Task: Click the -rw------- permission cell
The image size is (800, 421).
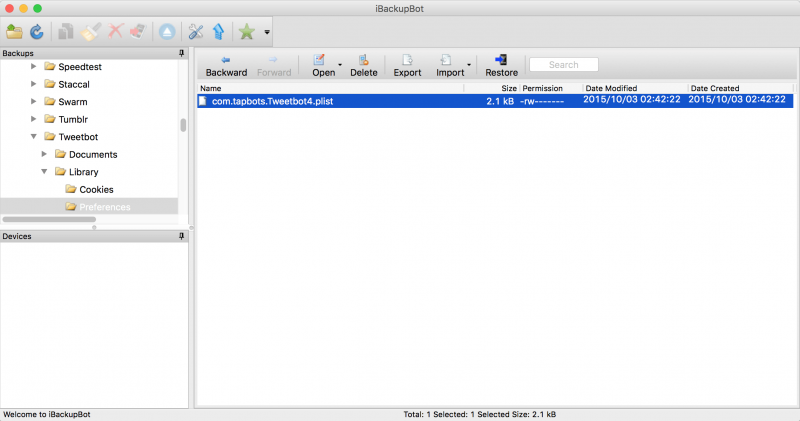Action: coord(542,102)
